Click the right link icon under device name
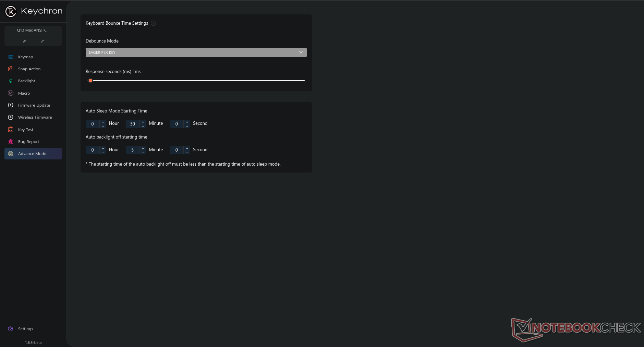This screenshot has width=644, height=347. [42, 41]
